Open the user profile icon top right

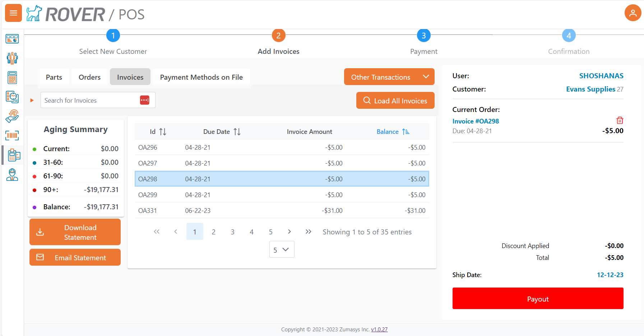tap(633, 13)
